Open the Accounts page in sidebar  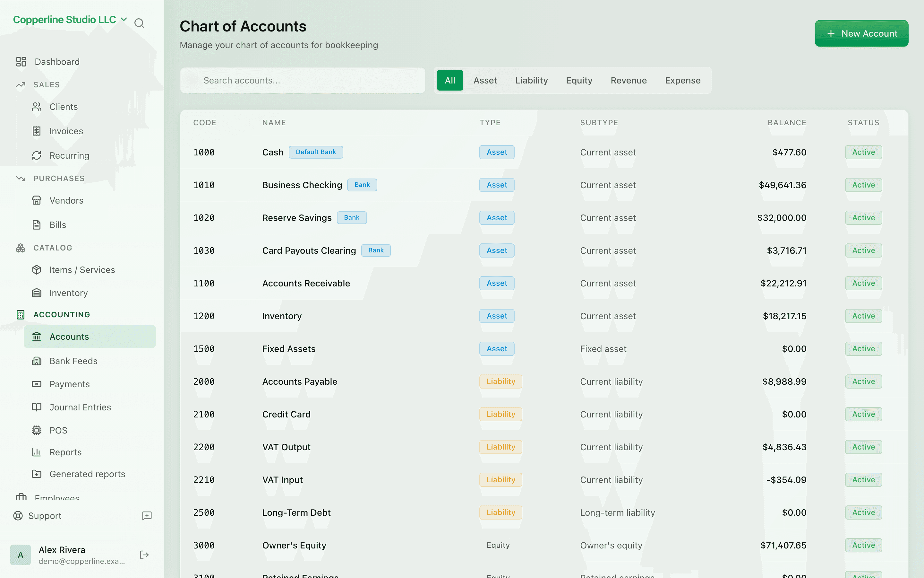pos(90,337)
